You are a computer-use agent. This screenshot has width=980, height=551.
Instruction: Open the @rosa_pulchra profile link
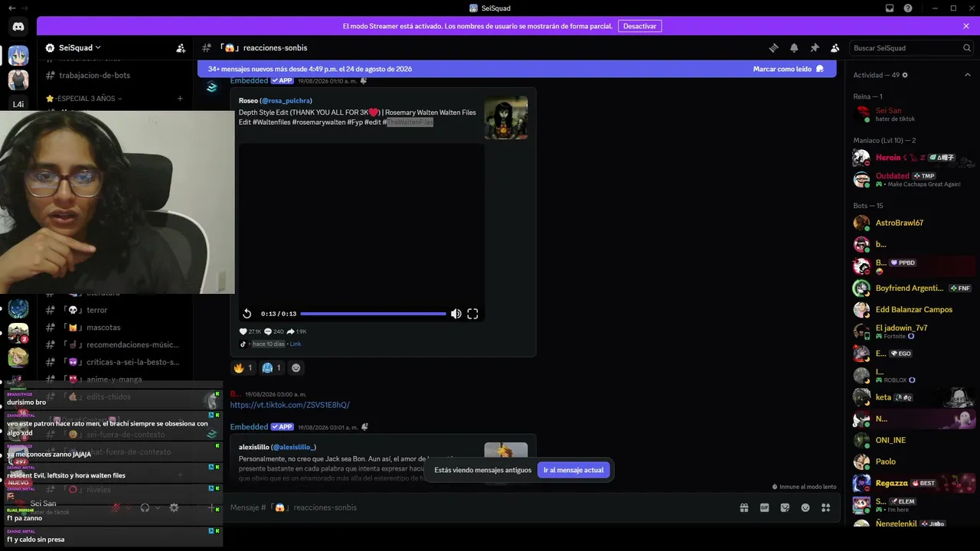[x=286, y=100]
